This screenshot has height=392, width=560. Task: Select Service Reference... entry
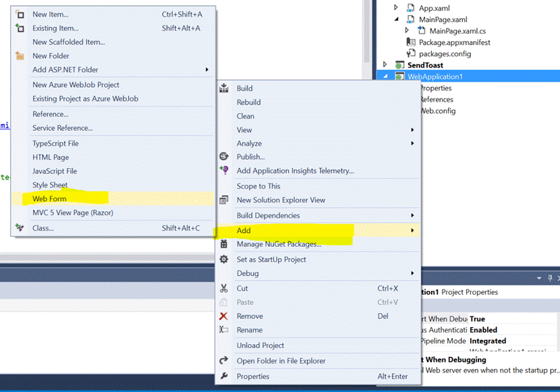tap(113, 128)
